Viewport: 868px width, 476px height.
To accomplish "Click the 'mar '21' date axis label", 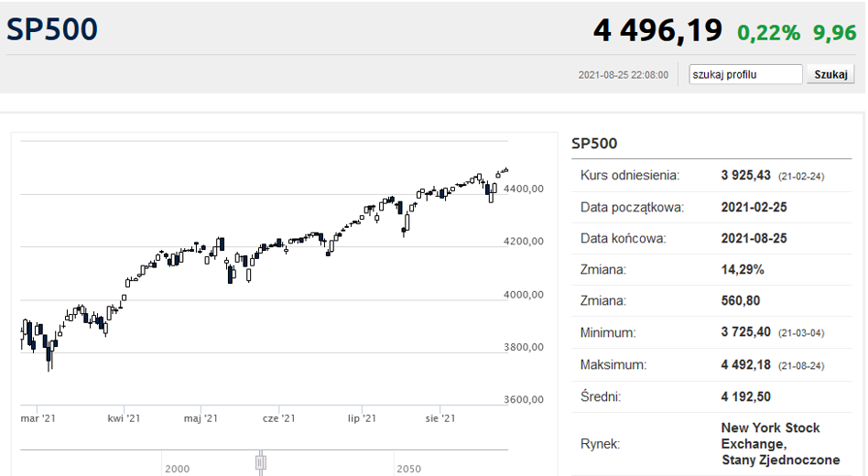I will (38, 418).
